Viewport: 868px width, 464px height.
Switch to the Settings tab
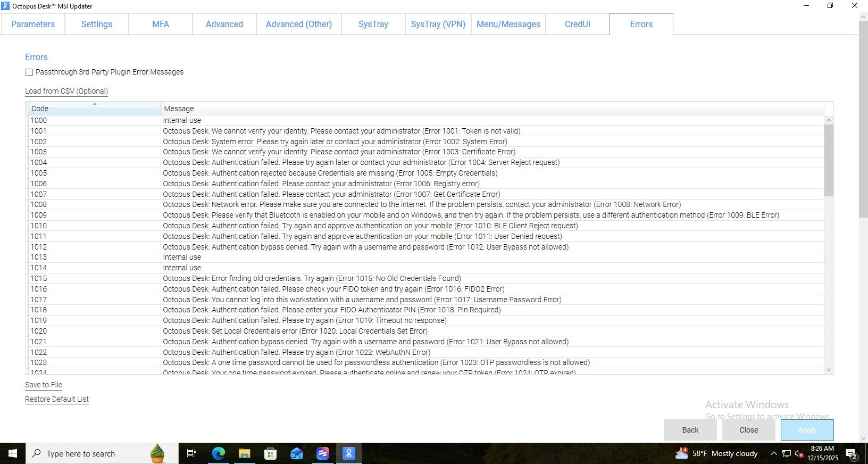tap(97, 24)
